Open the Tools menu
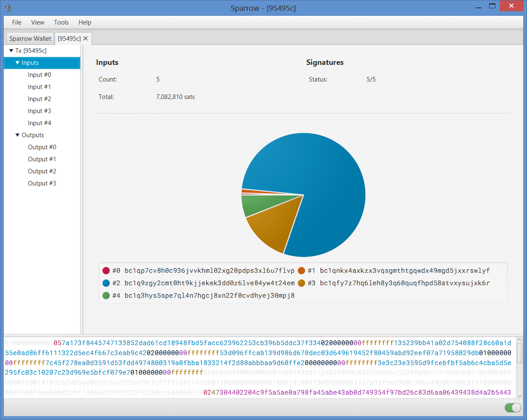Viewport: 527px width, 420px height. pos(61,22)
